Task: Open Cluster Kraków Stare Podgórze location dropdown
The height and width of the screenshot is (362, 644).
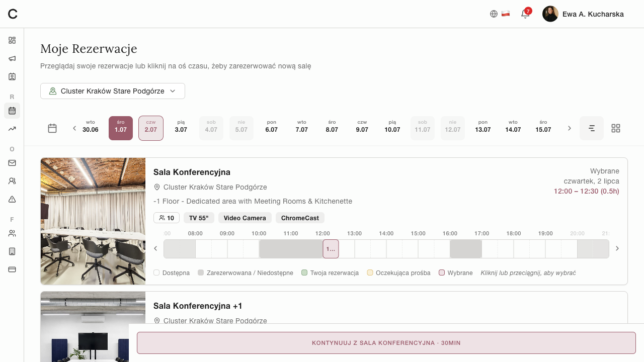Action: [113, 91]
